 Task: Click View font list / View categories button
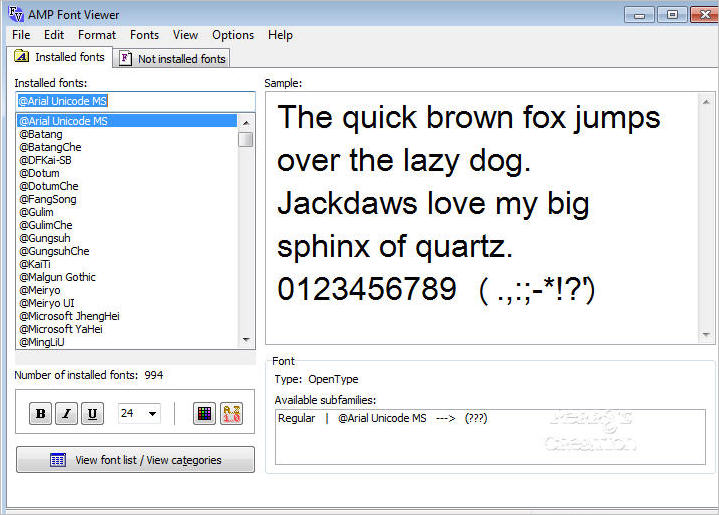coord(135,460)
